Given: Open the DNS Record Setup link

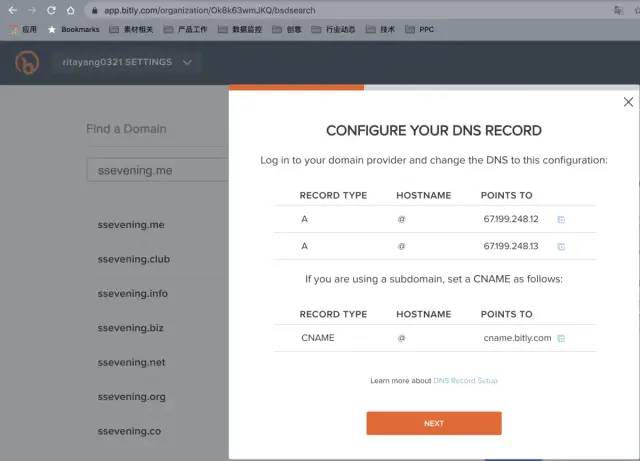Looking at the screenshot, I should point(465,381).
